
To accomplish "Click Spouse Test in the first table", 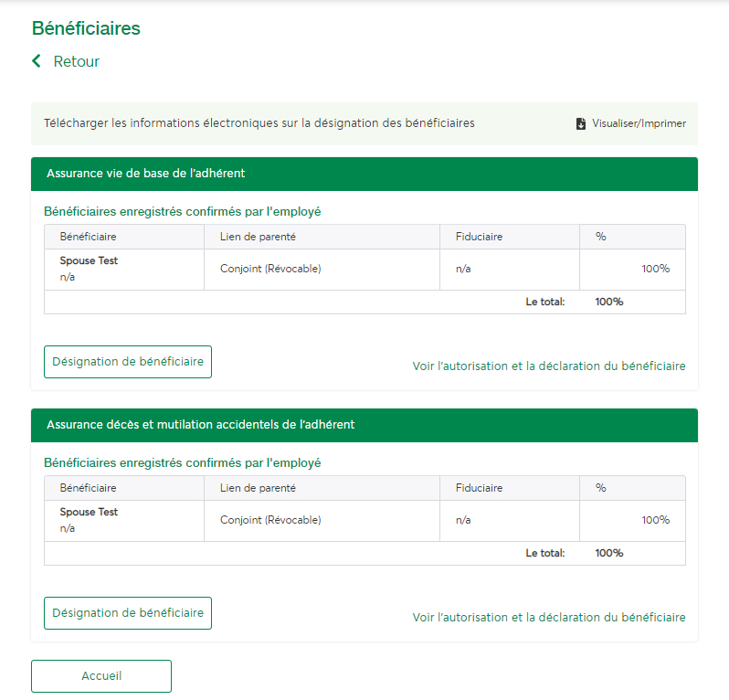I will [89, 260].
